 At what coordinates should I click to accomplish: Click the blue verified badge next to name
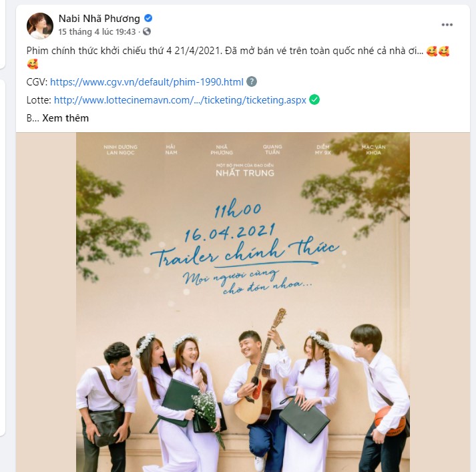click(148, 18)
